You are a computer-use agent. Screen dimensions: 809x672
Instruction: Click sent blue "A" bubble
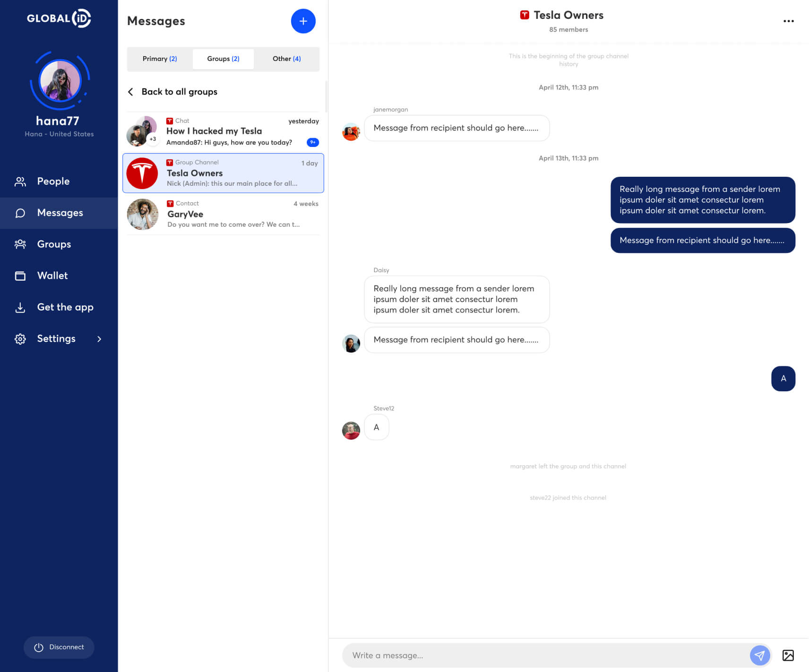coord(783,379)
